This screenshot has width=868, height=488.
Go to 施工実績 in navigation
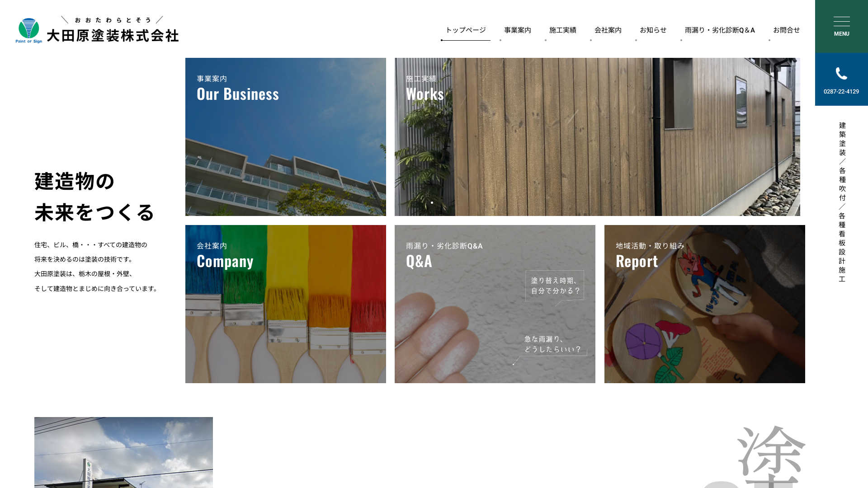point(563,30)
